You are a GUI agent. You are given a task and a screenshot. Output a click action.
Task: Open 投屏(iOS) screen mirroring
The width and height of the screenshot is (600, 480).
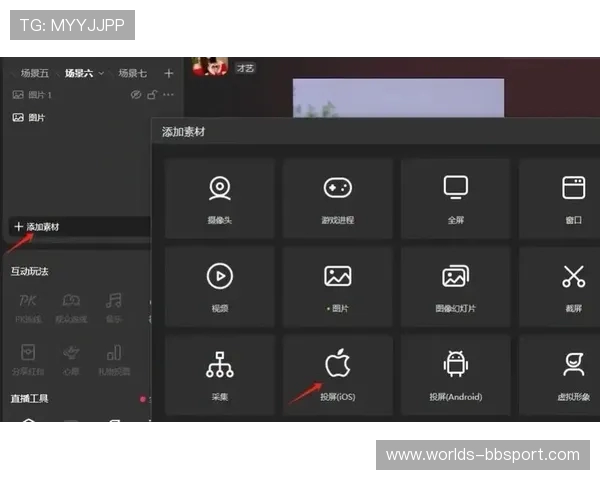click(338, 375)
